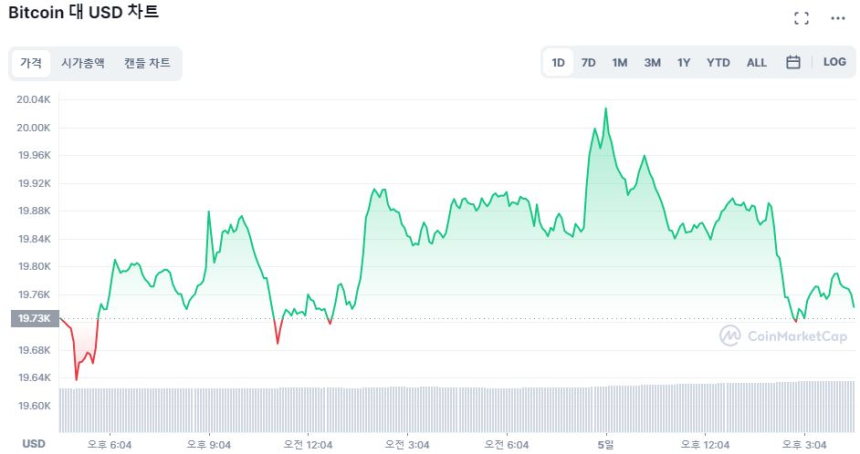
Task: Toggle the LOG scale option
Action: click(x=834, y=62)
